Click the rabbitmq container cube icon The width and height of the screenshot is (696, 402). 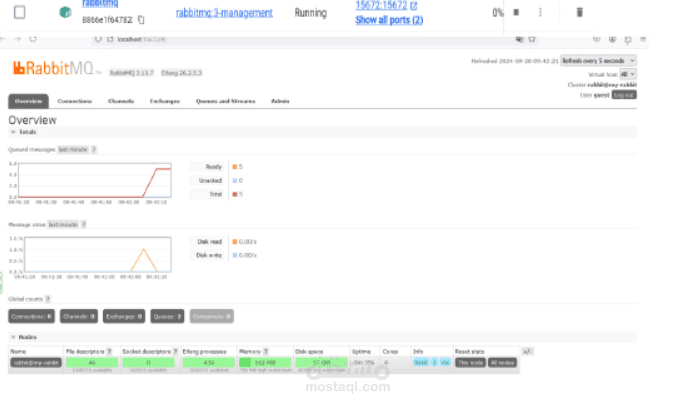click(65, 12)
